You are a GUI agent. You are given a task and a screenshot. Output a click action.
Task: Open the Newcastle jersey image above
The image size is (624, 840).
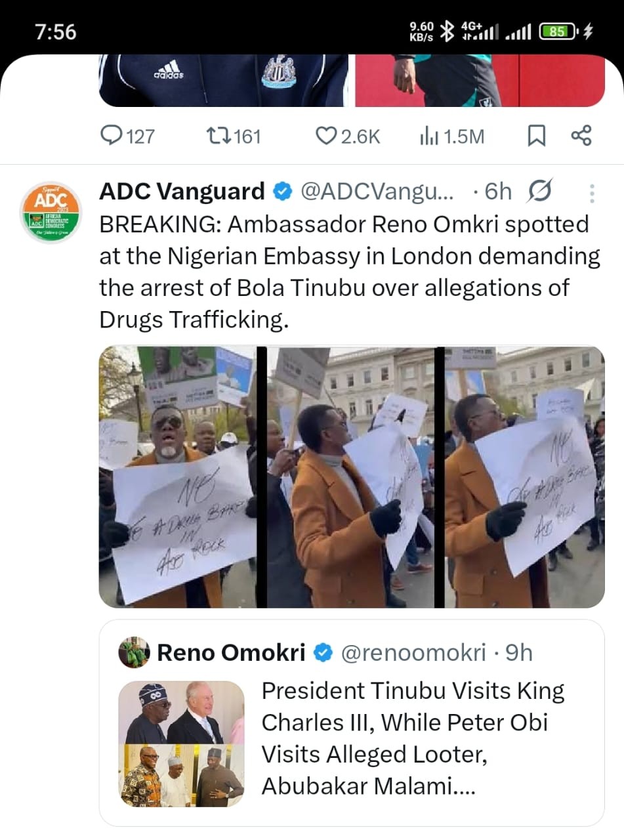tap(223, 80)
